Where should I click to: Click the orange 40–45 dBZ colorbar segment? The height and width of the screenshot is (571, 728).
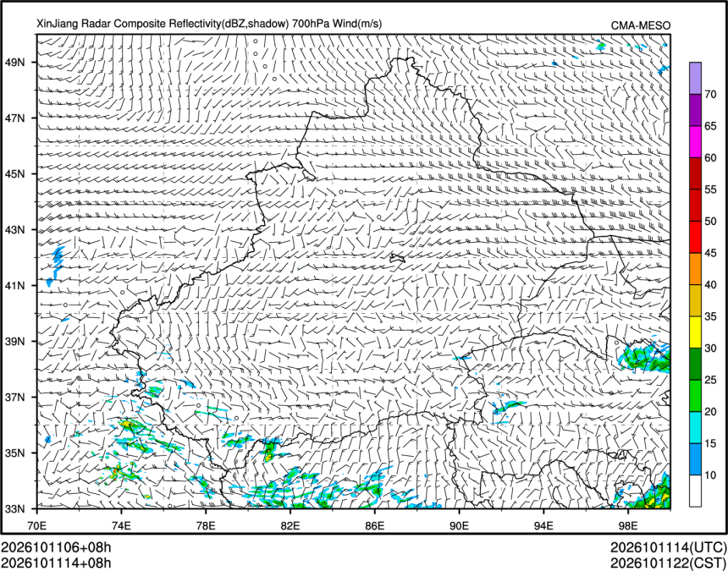(x=695, y=269)
